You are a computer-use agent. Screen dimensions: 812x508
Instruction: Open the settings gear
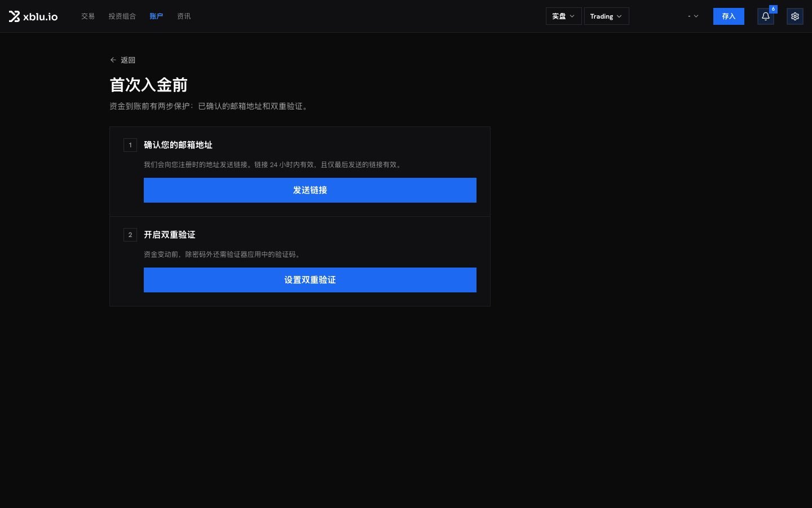pyautogui.click(x=795, y=16)
